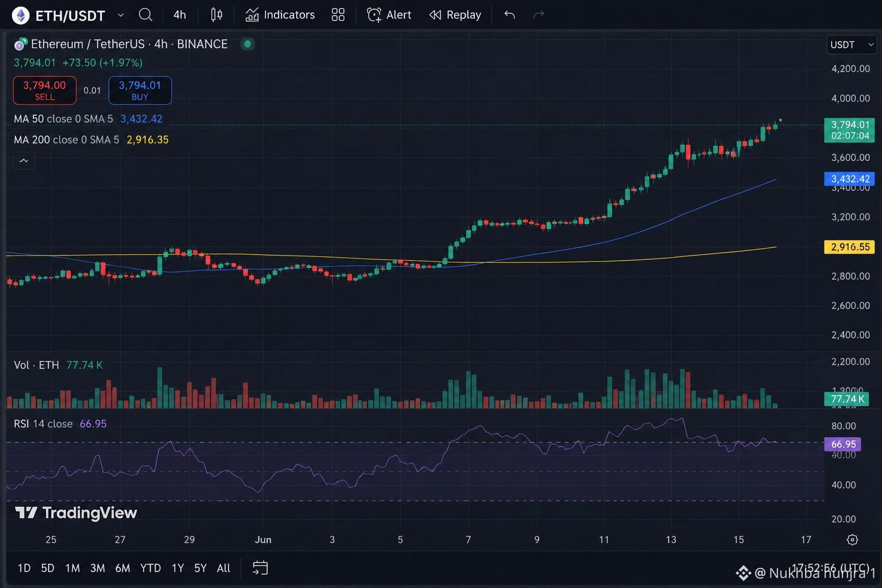882x588 pixels.
Task: Open the go-to-date calendar icon
Action: tap(260, 568)
